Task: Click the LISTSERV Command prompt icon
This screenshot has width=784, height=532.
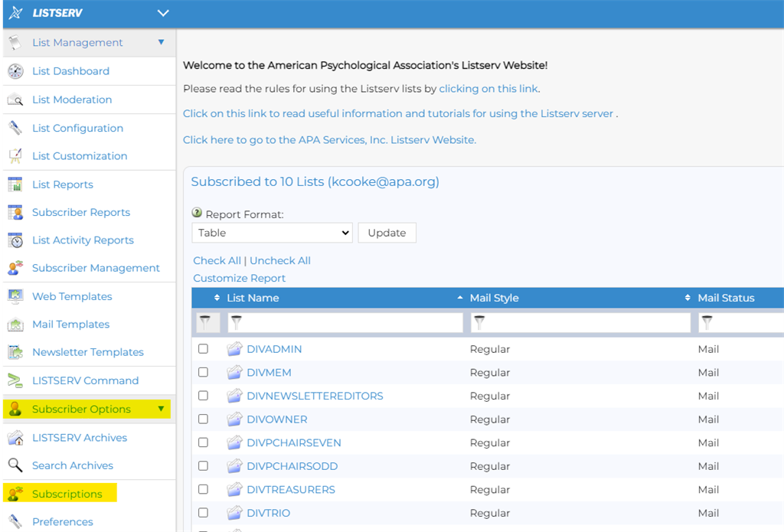Action: pos(15,380)
